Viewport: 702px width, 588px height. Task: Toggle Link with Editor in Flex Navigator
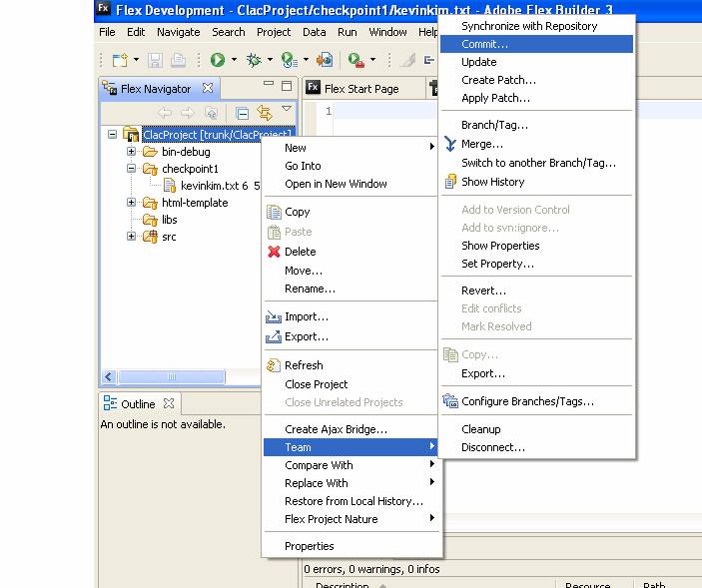coord(265,113)
